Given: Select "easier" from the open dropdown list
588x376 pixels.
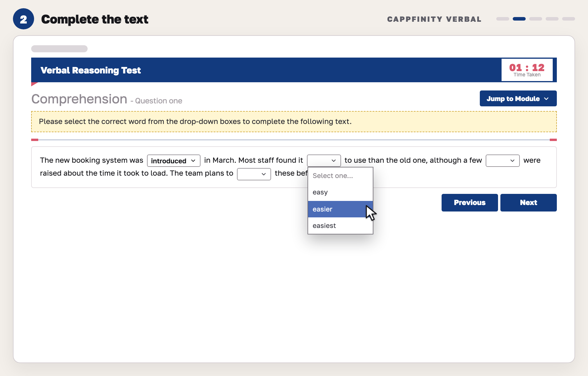Looking at the screenshot, I should tap(340, 209).
